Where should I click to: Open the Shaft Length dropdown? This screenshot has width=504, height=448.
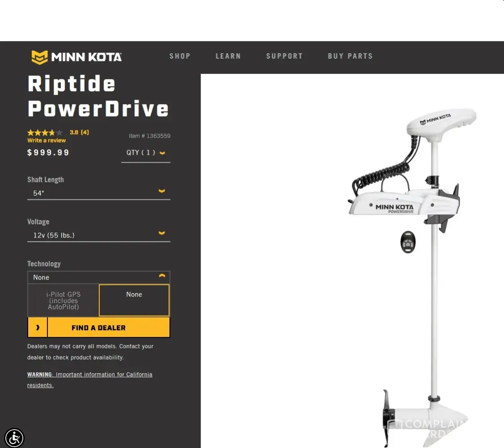tap(98, 193)
